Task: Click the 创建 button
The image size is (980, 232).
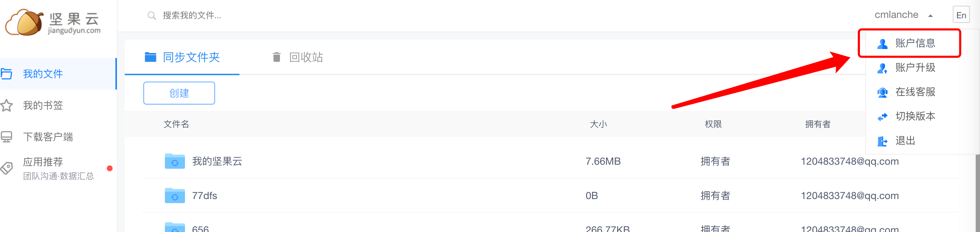Action: click(179, 93)
